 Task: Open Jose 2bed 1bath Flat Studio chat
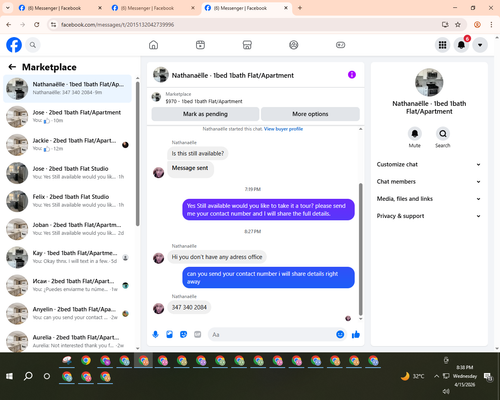[67, 173]
